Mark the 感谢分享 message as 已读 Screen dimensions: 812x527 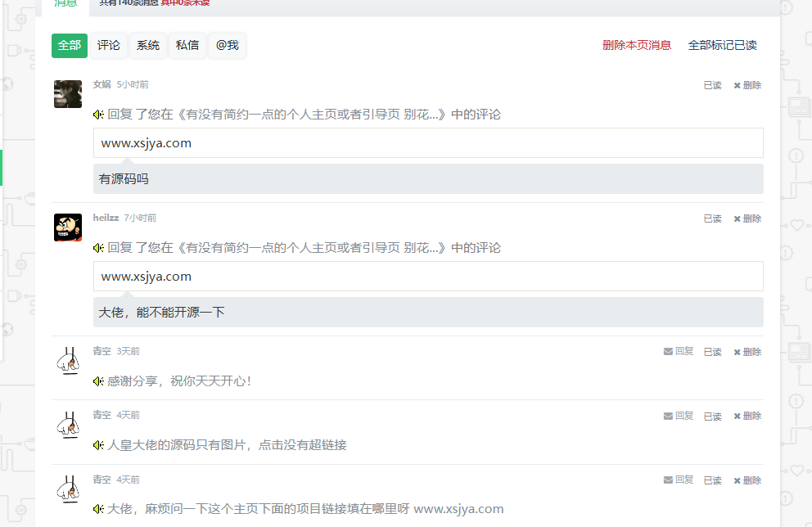711,351
